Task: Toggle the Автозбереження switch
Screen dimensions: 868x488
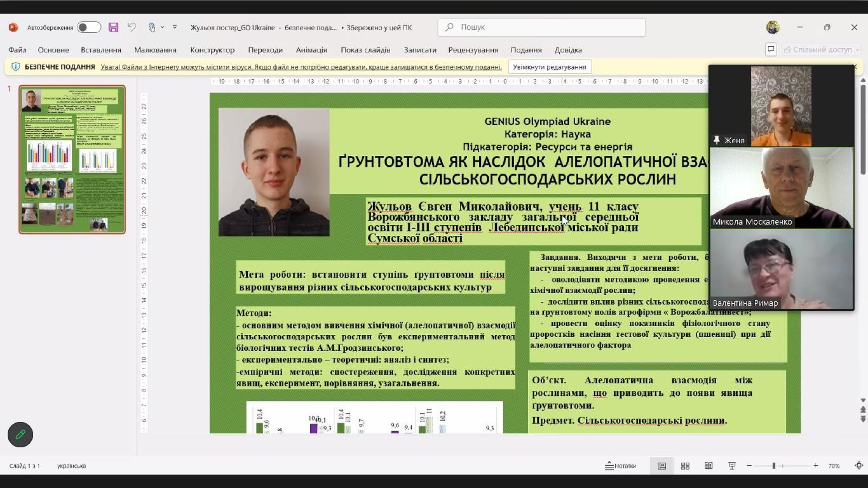Action: coord(89,28)
